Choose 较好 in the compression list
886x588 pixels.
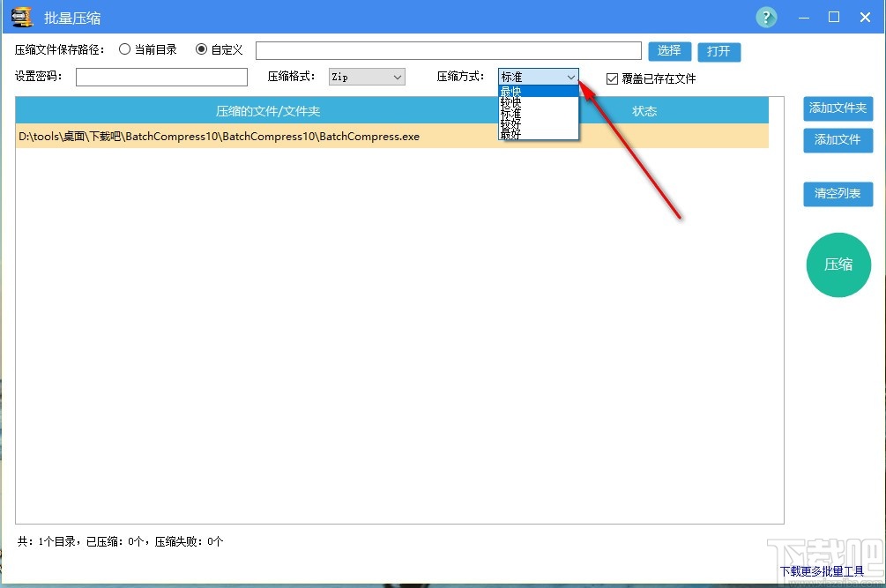(539, 123)
